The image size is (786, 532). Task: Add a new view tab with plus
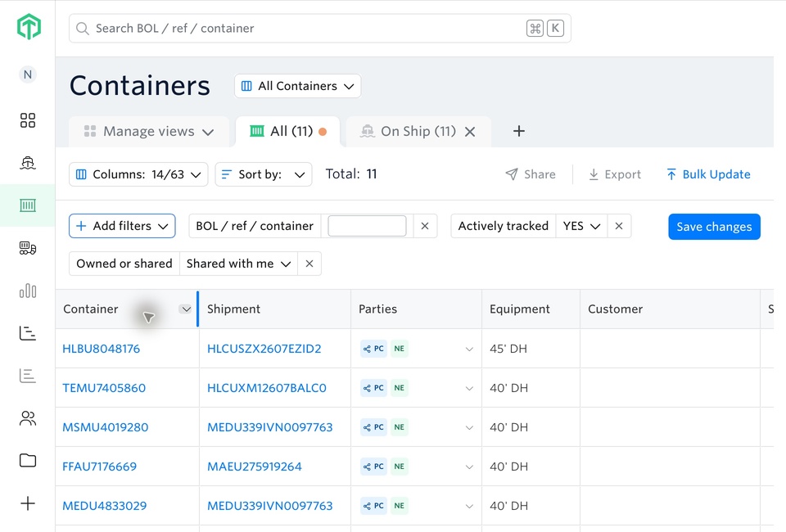[x=519, y=131]
